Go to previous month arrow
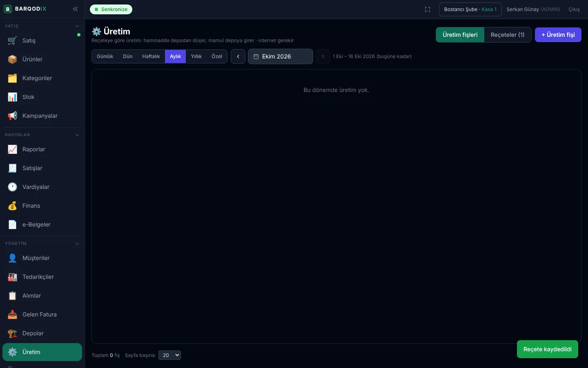 238,56
